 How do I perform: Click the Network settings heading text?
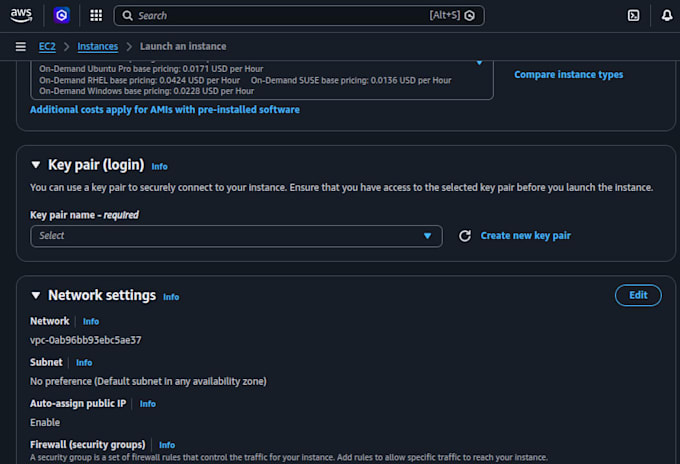pos(102,295)
